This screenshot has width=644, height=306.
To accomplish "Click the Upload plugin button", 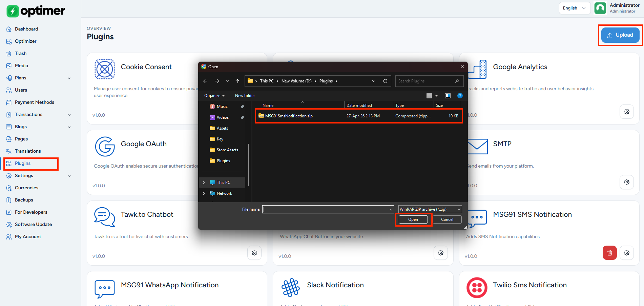I will point(620,35).
